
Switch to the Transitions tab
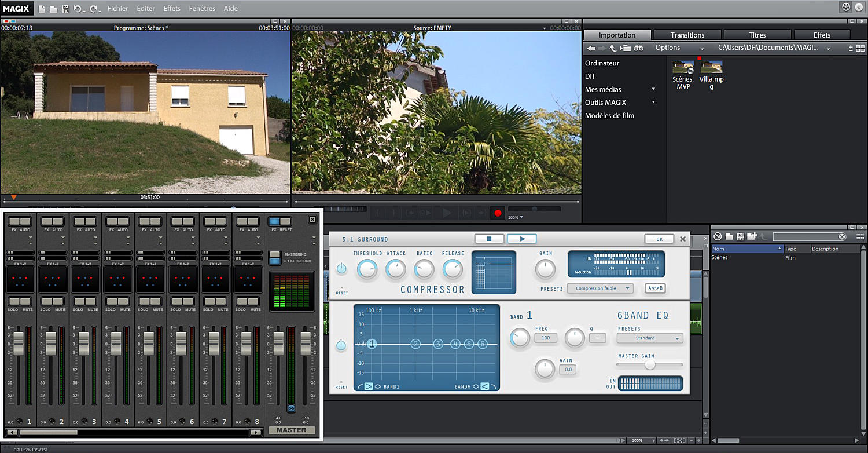tap(687, 35)
